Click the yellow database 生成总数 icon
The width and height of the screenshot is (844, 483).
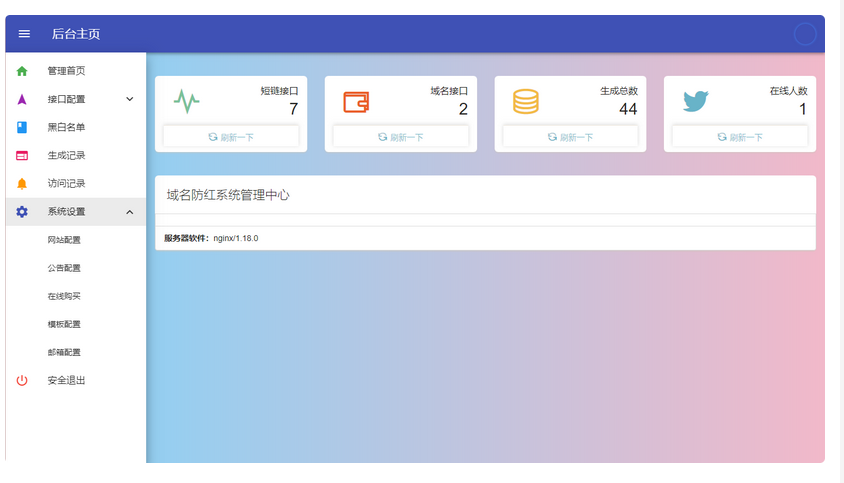pos(525,101)
